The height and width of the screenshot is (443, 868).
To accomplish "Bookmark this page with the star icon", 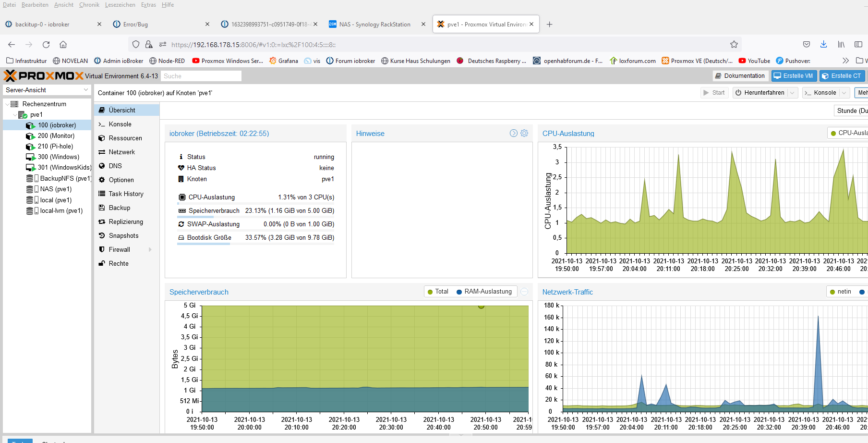I will coord(734,44).
